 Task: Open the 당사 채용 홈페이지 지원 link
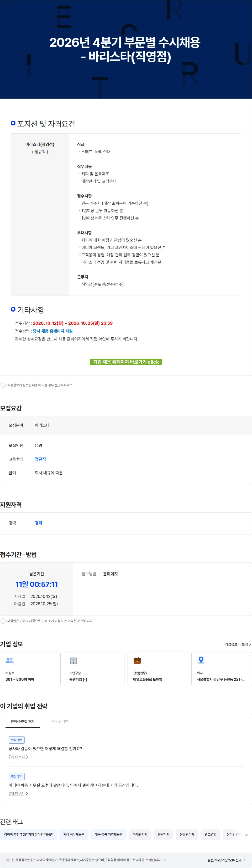(52, 331)
